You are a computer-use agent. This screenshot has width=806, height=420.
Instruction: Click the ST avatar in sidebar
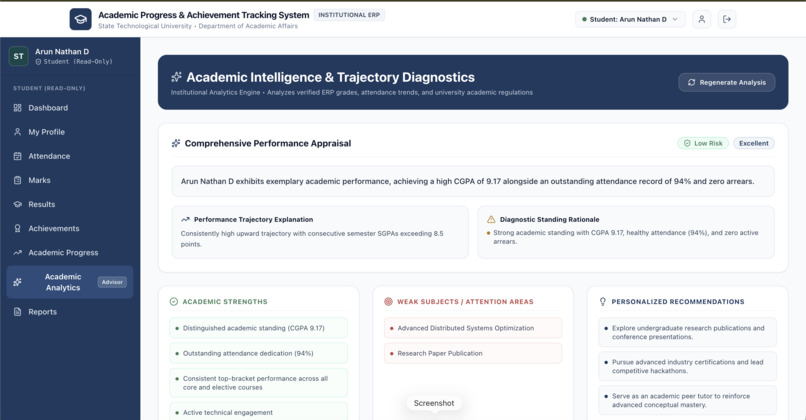tap(19, 56)
